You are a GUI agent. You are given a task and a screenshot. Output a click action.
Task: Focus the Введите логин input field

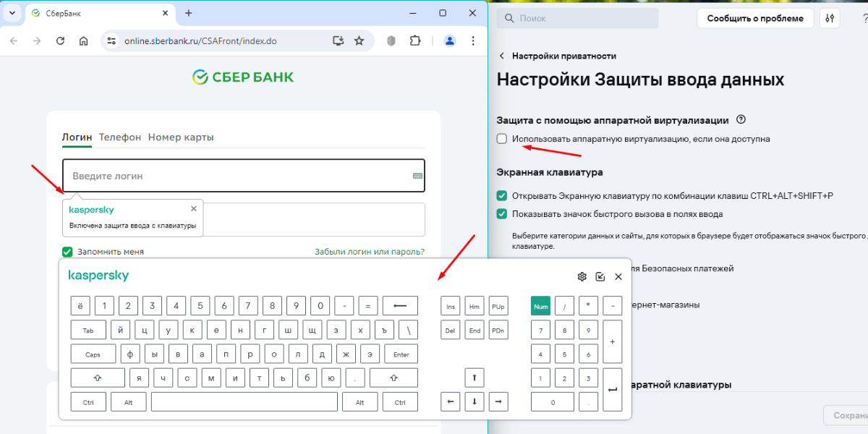tap(244, 176)
